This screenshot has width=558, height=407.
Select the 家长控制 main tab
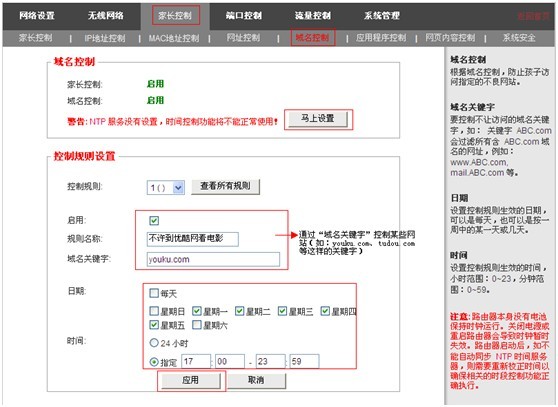pos(175,15)
